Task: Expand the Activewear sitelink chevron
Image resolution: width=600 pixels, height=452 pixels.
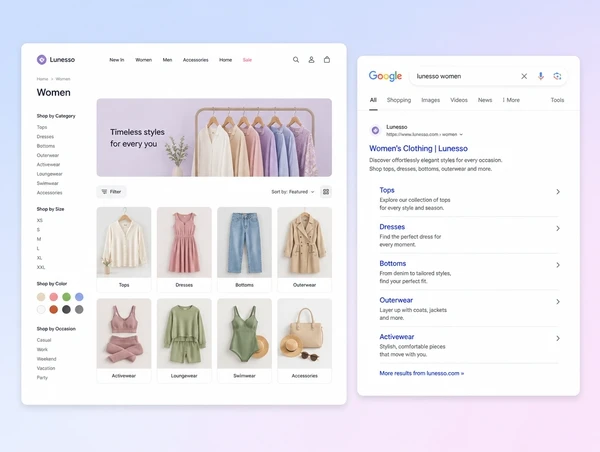Action: point(558,338)
